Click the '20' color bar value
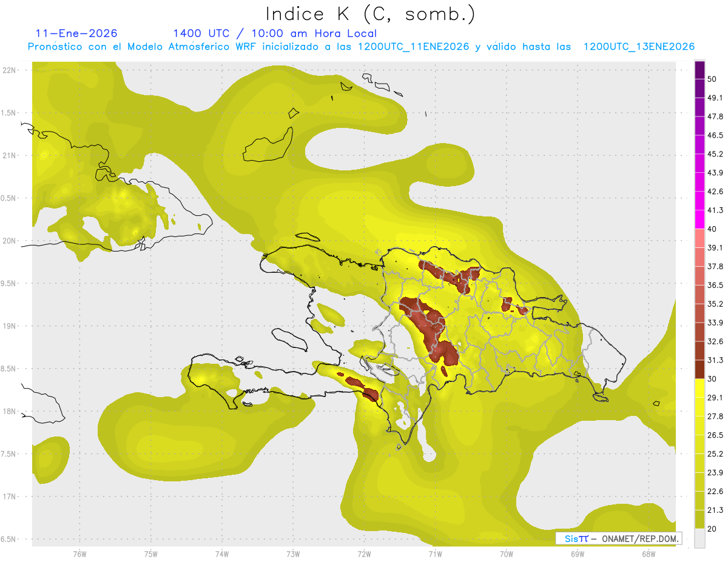The height and width of the screenshot is (562, 728). 712,529
